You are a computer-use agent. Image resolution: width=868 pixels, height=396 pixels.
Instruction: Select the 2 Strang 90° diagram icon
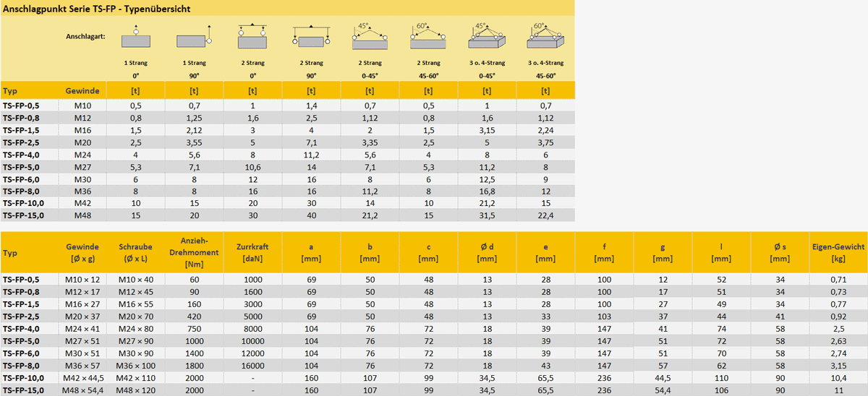coord(311,38)
